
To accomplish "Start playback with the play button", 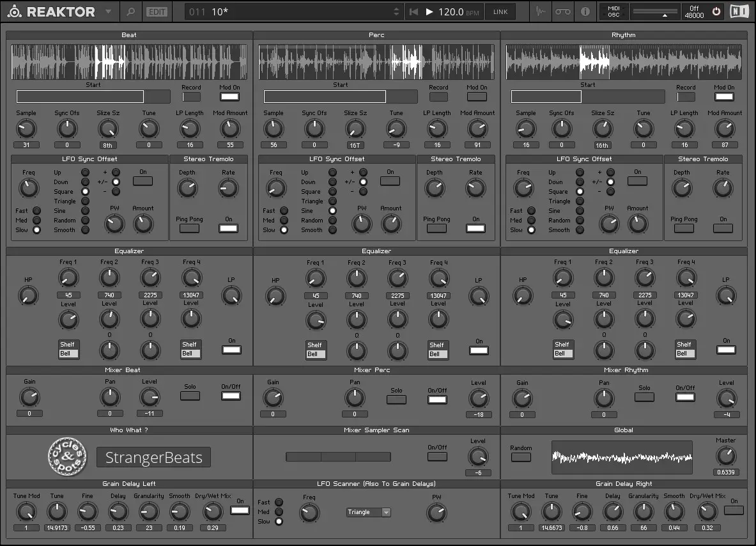I will [x=429, y=12].
